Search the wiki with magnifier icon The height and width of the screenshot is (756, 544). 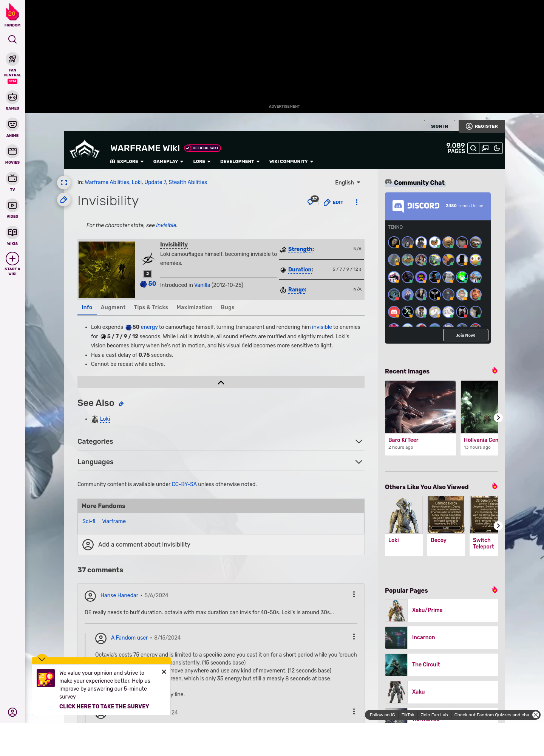(473, 148)
